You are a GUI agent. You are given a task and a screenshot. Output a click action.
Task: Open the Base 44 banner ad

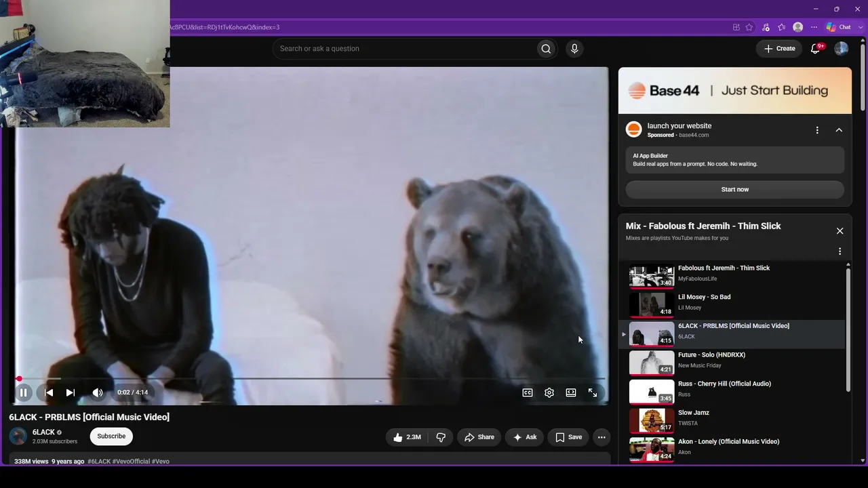(x=735, y=90)
